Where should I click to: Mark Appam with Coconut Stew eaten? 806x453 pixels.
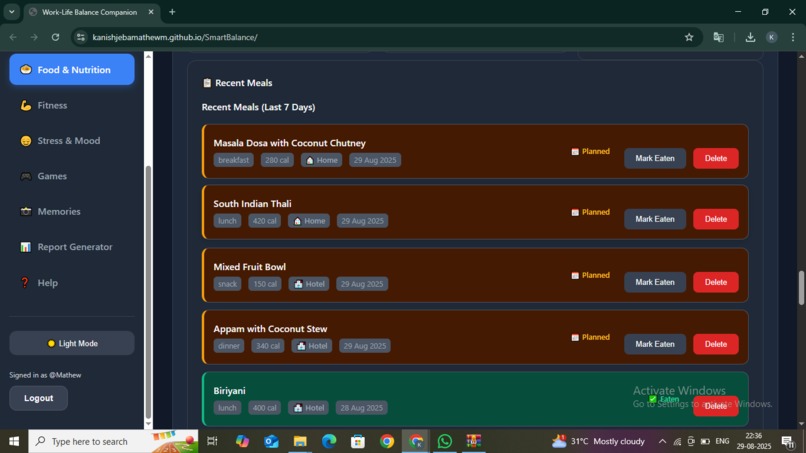coord(655,344)
